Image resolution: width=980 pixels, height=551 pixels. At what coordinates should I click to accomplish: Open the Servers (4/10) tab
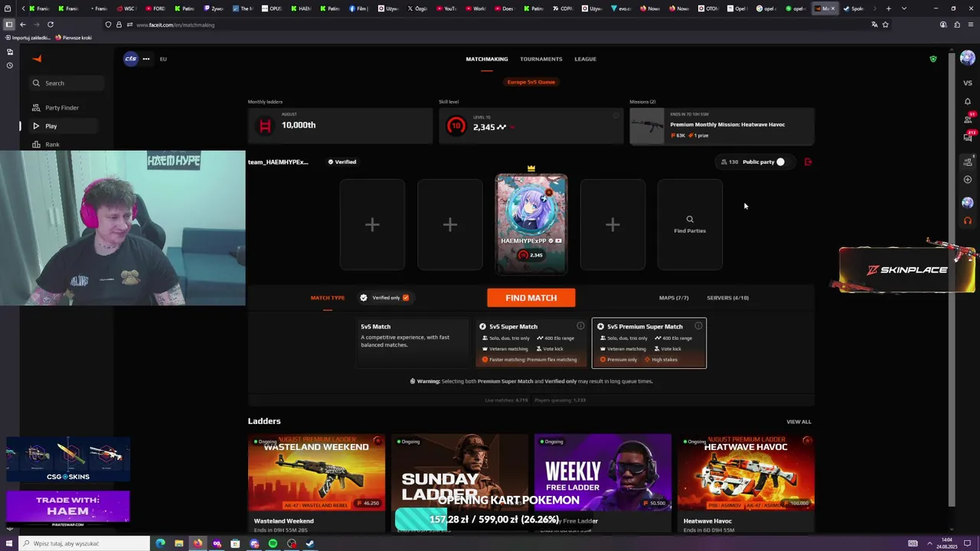pyautogui.click(x=728, y=298)
